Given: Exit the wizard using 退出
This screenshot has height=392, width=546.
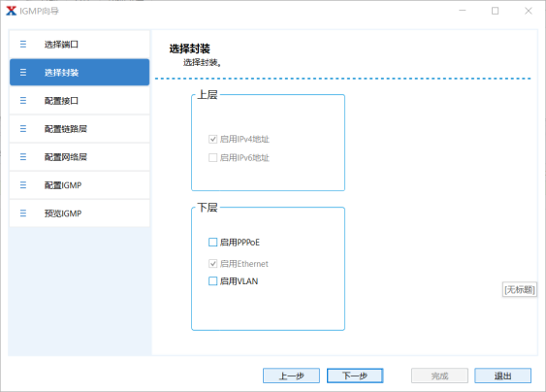Looking at the screenshot, I should (502, 376).
